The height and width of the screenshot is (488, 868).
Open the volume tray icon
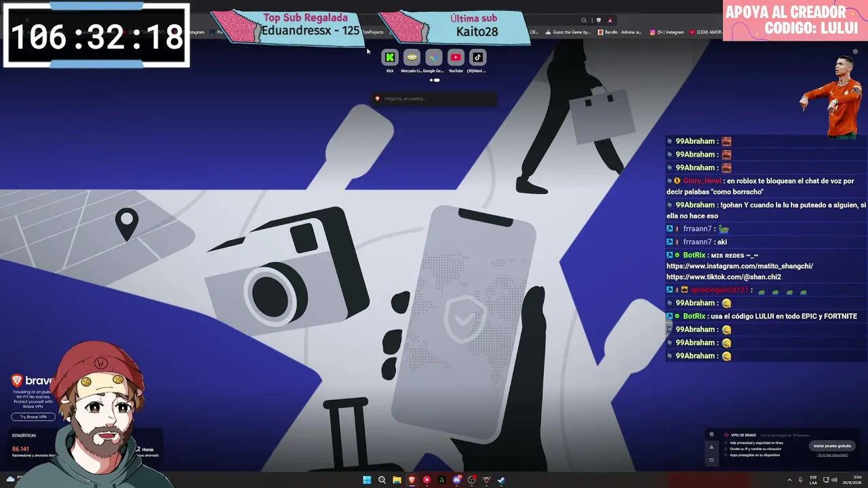[834, 480]
